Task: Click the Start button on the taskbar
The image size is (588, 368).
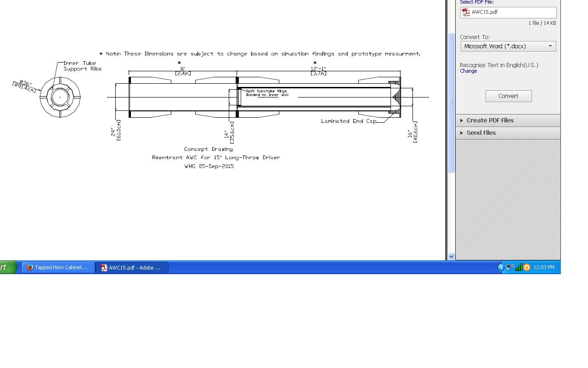Action: click(x=8, y=267)
